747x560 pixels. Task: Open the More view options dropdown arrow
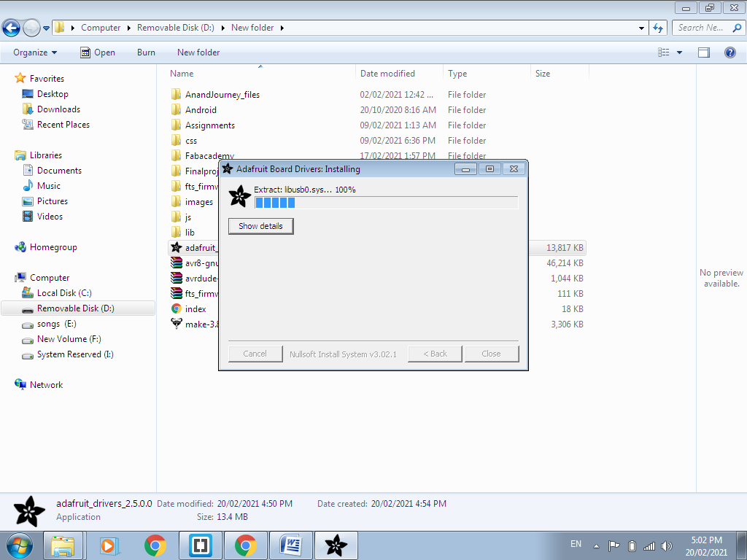tap(679, 52)
